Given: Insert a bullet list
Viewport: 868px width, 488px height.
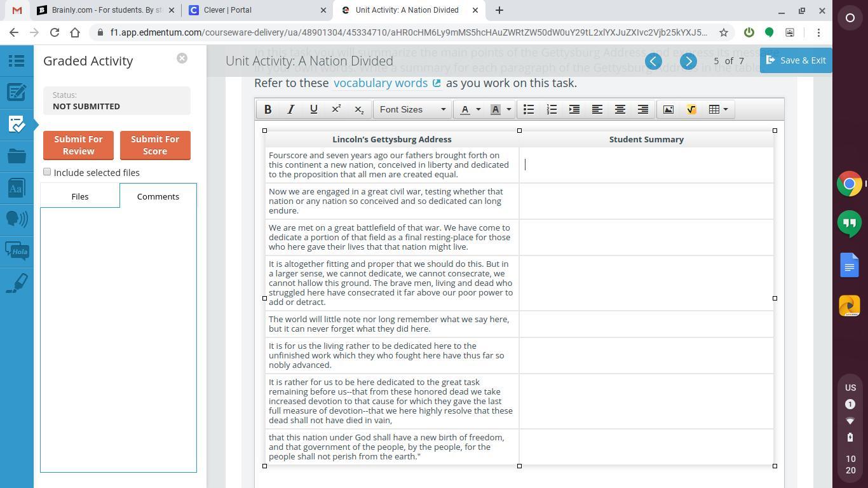Looking at the screenshot, I should click(528, 109).
